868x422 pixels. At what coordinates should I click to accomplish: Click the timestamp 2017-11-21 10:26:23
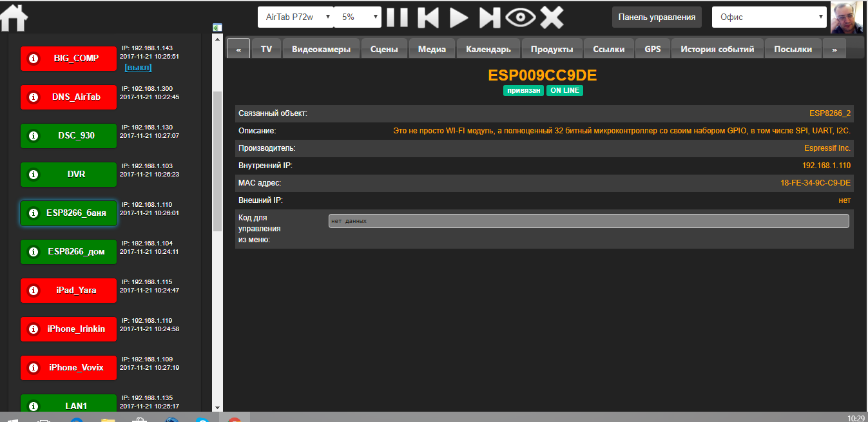[149, 174]
